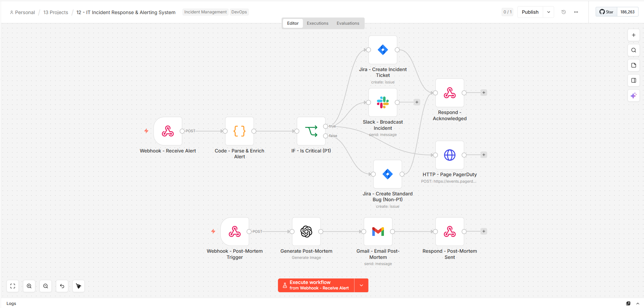The width and height of the screenshot is (644, 308).
Task: Open Respond - Post-Mortem Sent node
Action: tap(450, 231)
